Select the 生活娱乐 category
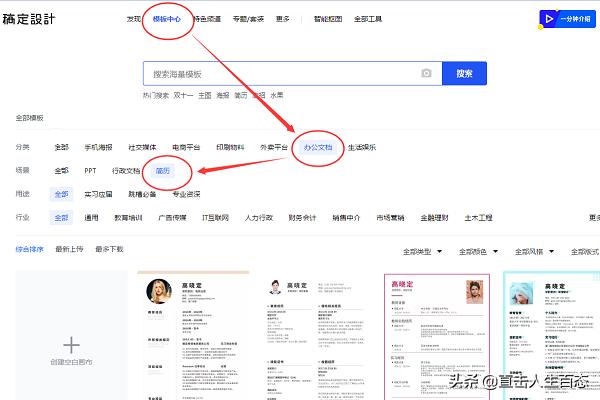The image size is (600, 400). click(x=362, y=147)
